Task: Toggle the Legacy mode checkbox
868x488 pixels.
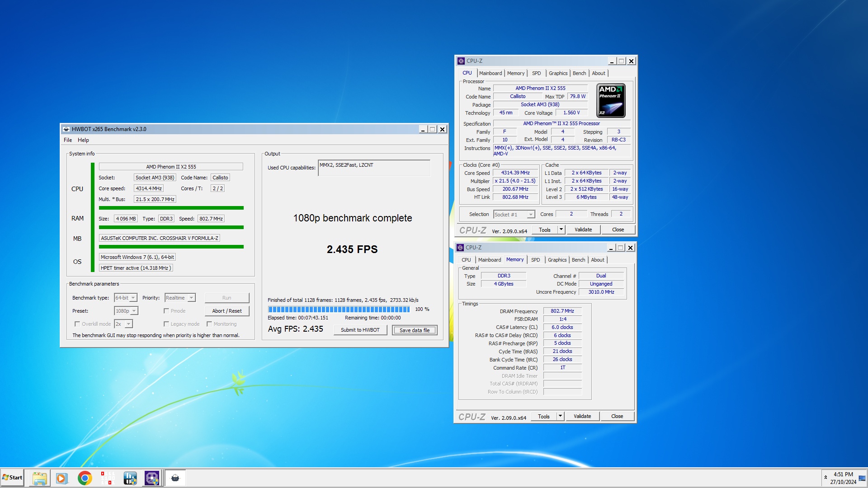Action: coord(166,324)
